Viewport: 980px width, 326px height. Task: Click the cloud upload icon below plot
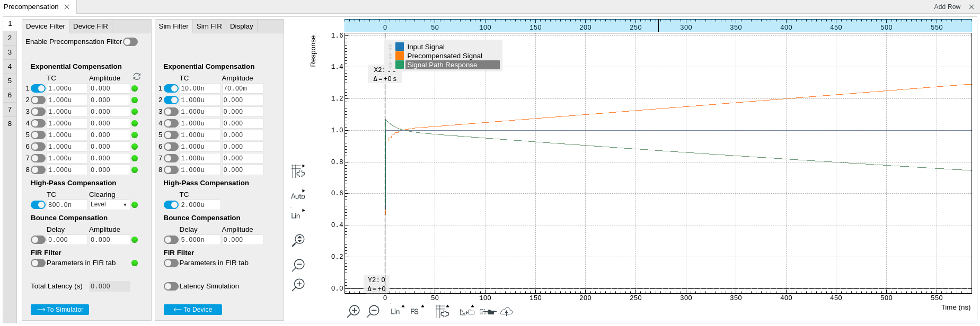pos(506,312)
